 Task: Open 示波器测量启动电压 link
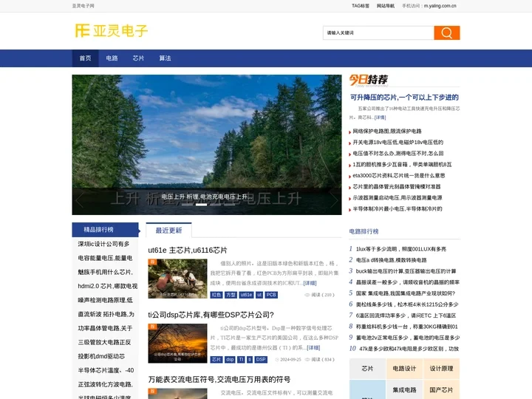point(398,198)
